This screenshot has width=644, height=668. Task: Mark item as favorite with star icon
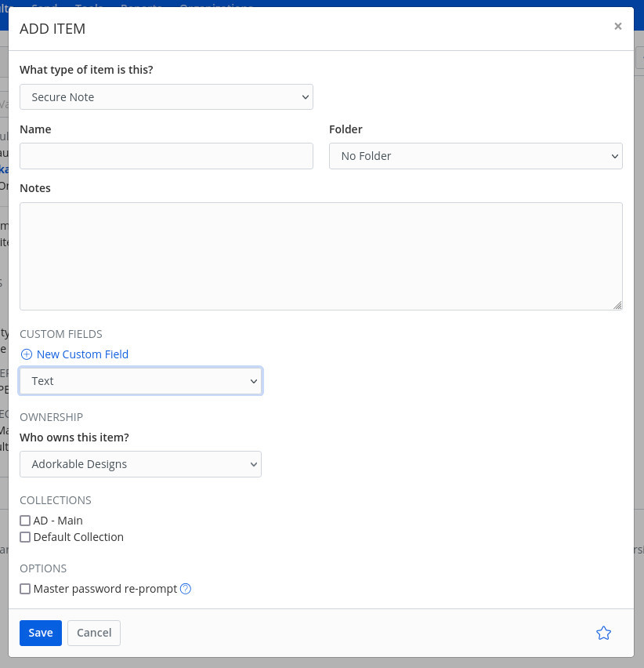point(603,633)
